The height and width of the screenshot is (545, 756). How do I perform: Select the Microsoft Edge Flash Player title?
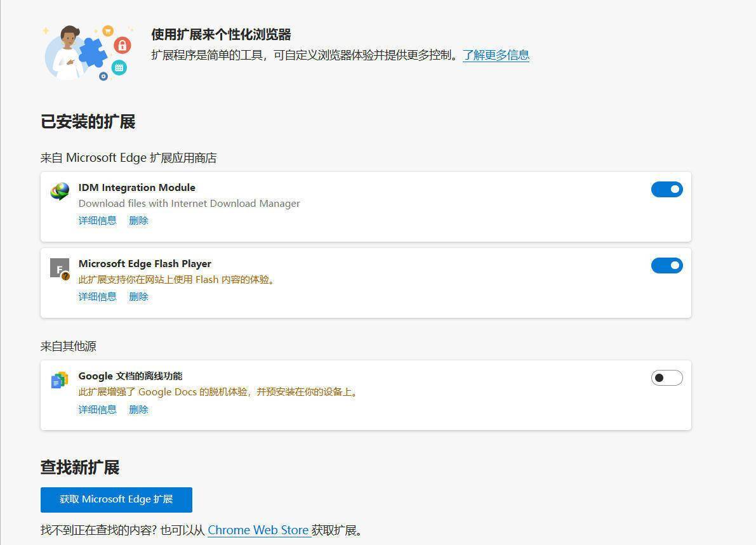[x=145, y=263]
